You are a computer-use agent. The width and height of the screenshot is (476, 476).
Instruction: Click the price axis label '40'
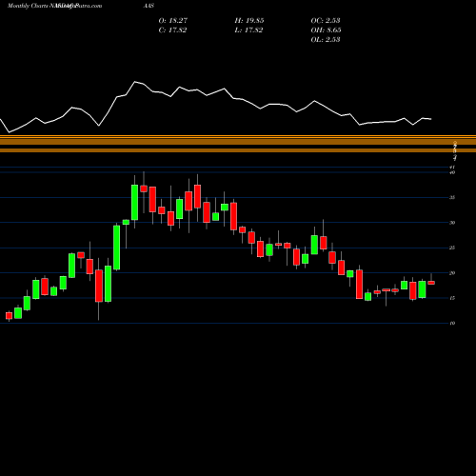point(452,172)
